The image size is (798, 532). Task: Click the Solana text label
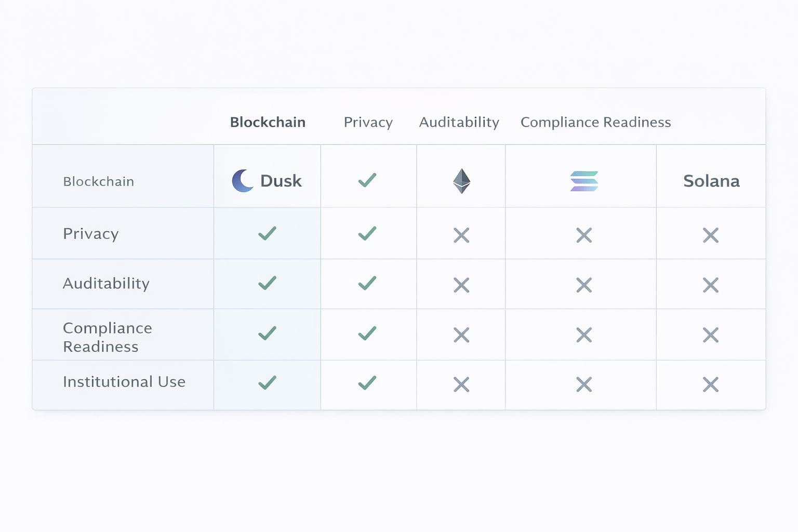[711, 181]
